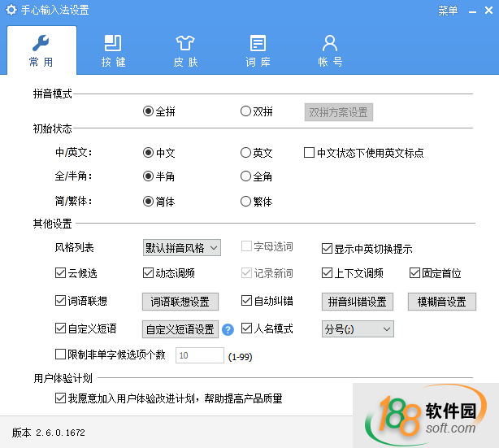Screen dimensions: 499x448
Task: Select the 全角 full-width radio button
Action: tap(246, 176)
